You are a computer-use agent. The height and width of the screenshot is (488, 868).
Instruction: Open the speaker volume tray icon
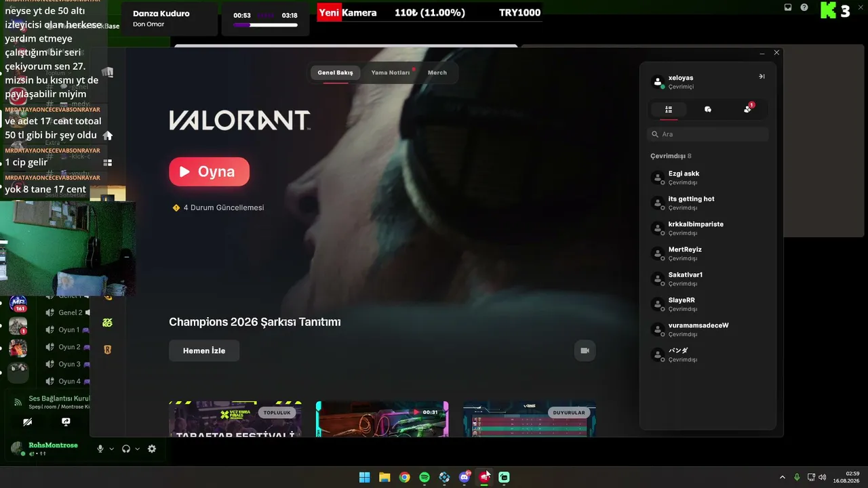tap(823, 477)
